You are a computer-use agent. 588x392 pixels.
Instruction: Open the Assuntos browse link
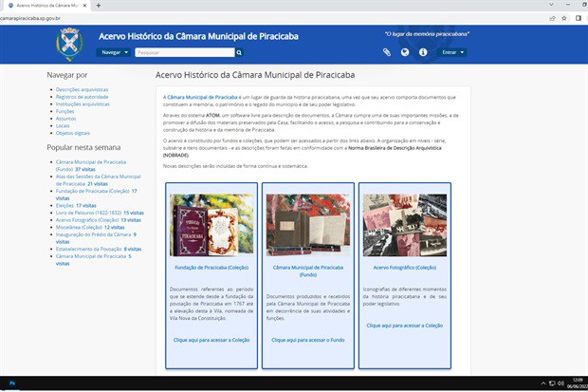tap(65, 119)
